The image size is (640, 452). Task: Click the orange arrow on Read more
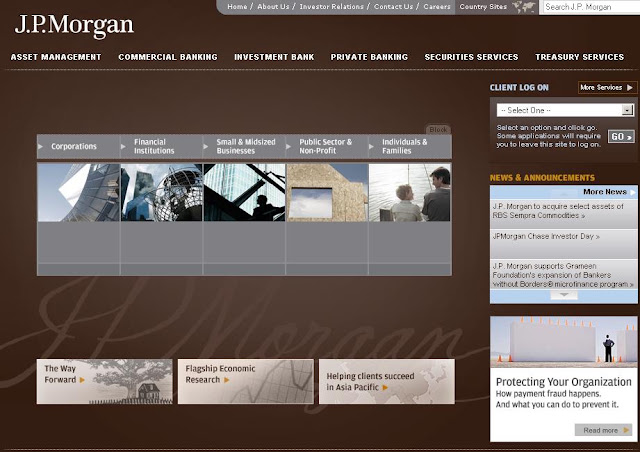tap(626, 430)
